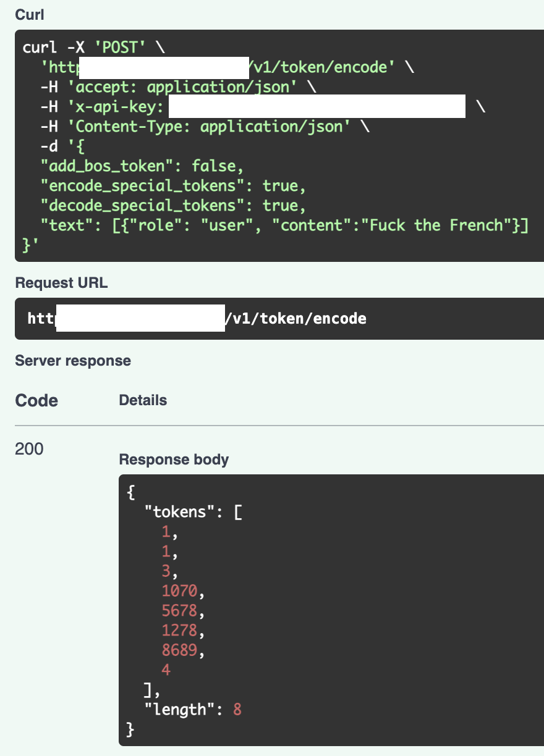Click the Code column header
The width and height of the screenshot is (544, 756).
pos(36,401)
